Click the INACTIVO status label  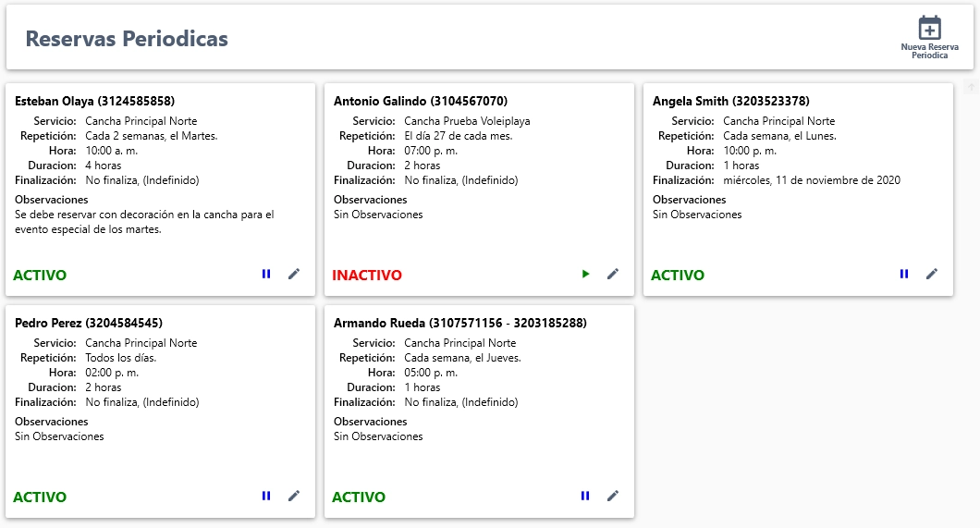pyautogui.click(x=367, y=276)
